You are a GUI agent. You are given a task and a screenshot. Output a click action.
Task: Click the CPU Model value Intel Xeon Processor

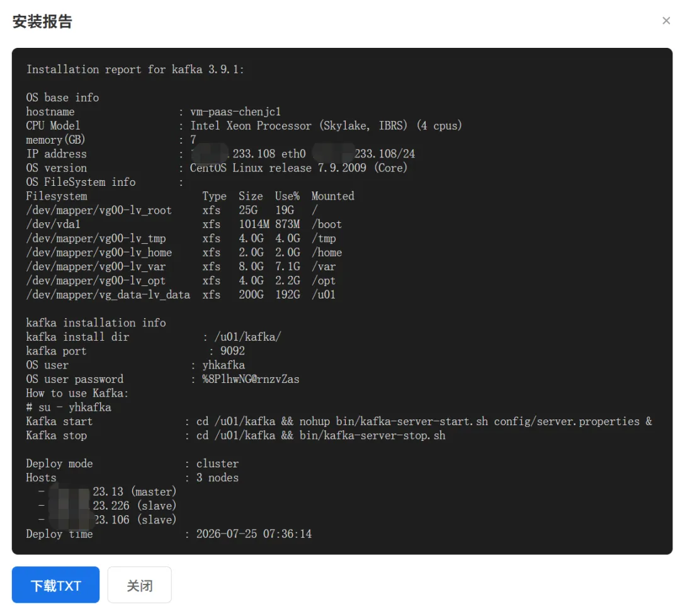click(326, 126)
